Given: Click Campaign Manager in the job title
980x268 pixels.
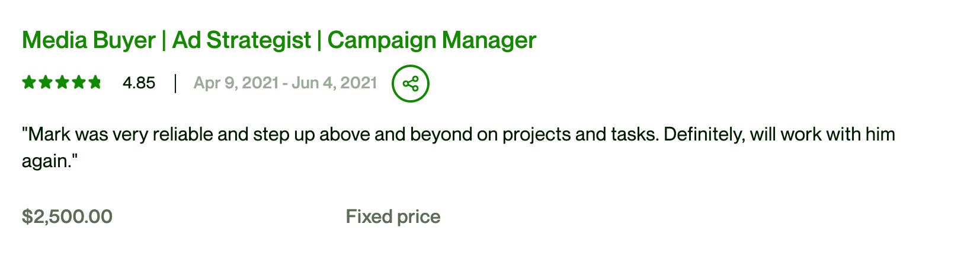Looking at the screenshot, I should tap(432, 40).
